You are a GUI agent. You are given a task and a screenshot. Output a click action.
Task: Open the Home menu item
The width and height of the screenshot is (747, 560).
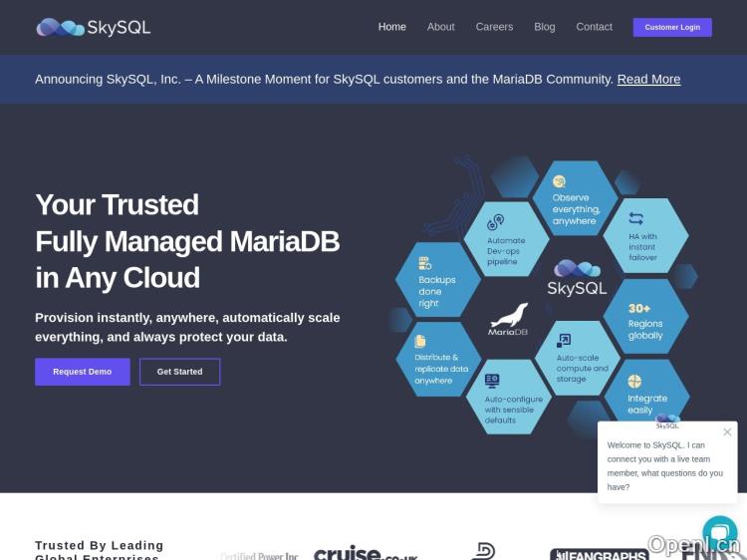pyautogui.click(x=392, y=27)
